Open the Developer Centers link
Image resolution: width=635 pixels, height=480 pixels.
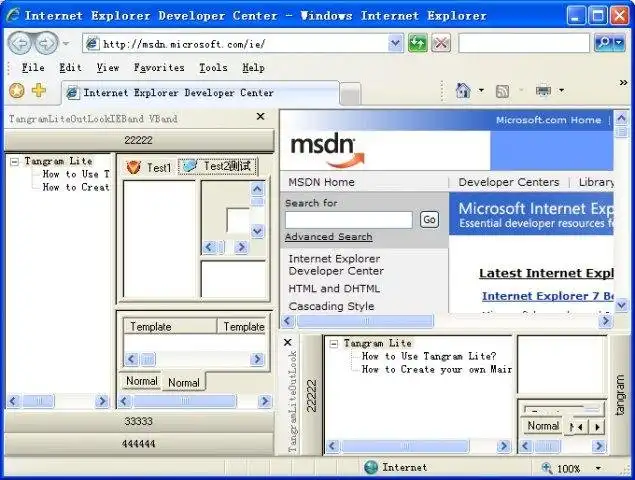(509, 182)
